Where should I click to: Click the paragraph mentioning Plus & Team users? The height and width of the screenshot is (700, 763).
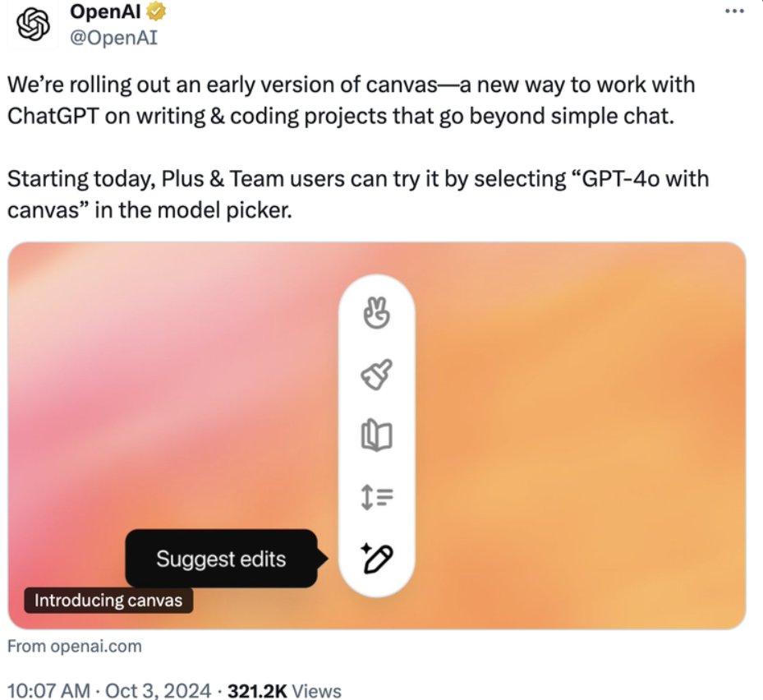357,194
